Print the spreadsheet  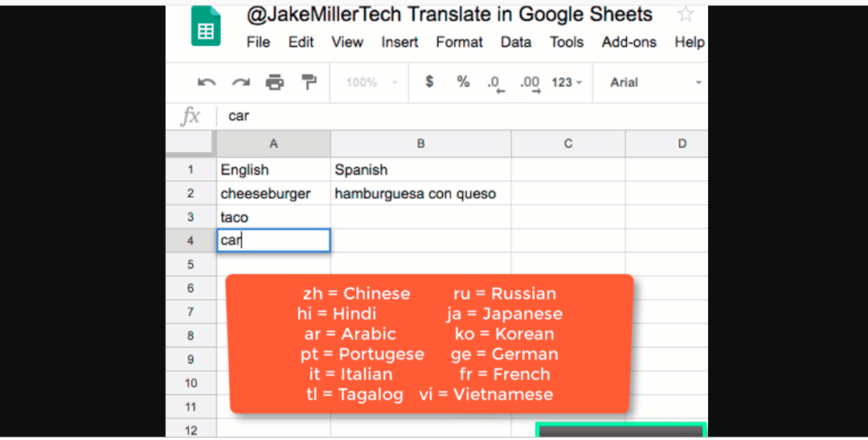point(275,83)
